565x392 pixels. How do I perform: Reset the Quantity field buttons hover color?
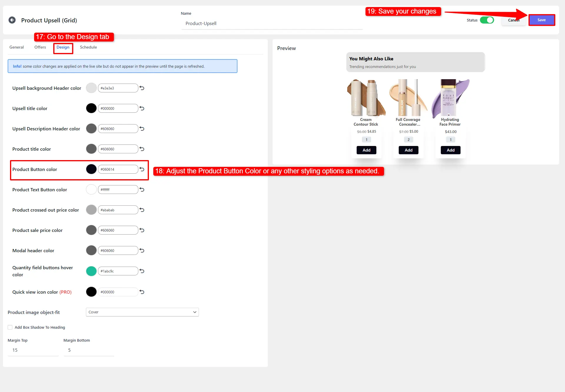click(142, 271)
